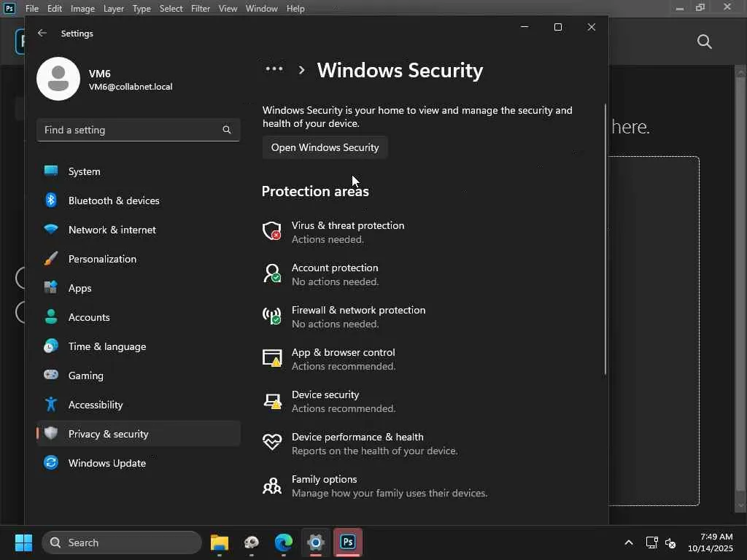
Task: Click the Settings window vertical scrollbar
Action: pos(605,238)
